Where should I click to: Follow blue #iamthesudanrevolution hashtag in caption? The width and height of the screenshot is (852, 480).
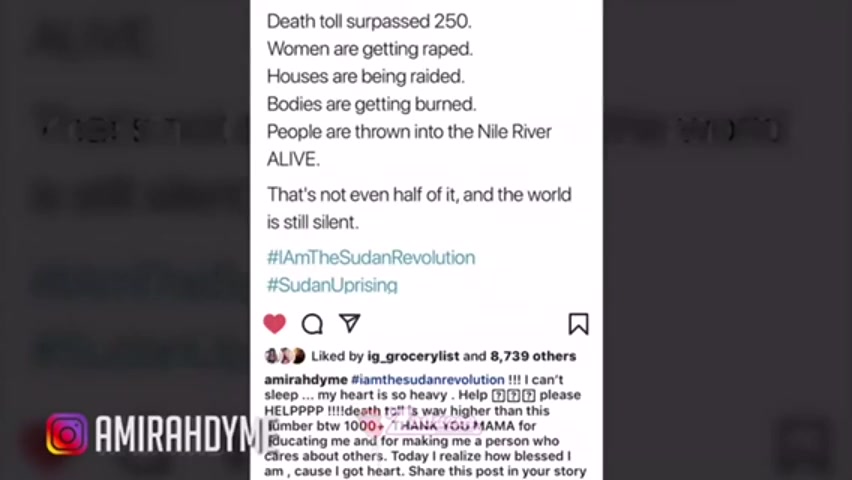[x=428, y=379]
